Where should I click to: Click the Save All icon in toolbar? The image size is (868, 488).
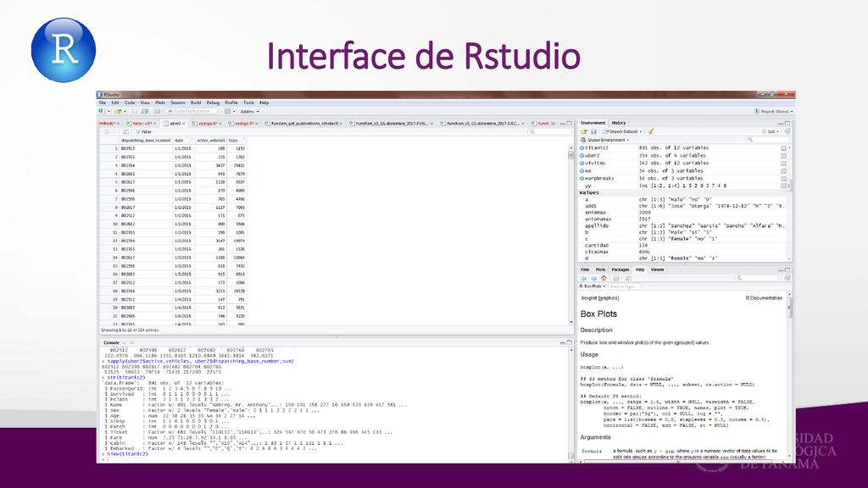(x=144, y=111)
